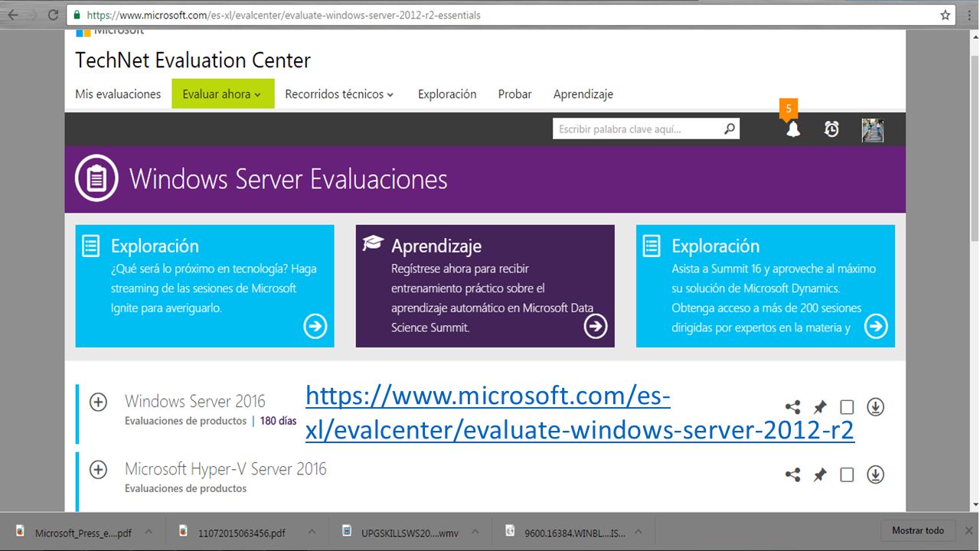Screen dimensions: 980x551
Task: Open downloaded file Microsoft_Press_e...pdf
Action: [75, 533]
